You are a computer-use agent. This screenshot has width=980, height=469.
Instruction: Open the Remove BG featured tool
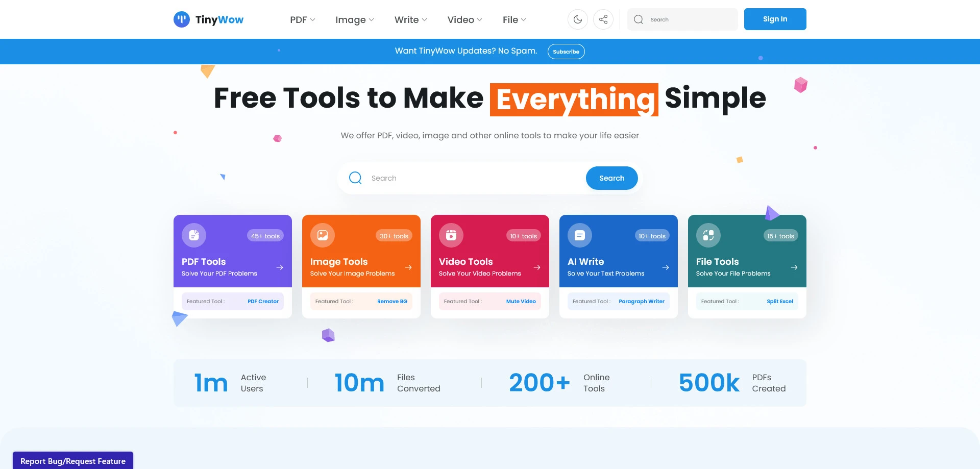coord(392,302)
